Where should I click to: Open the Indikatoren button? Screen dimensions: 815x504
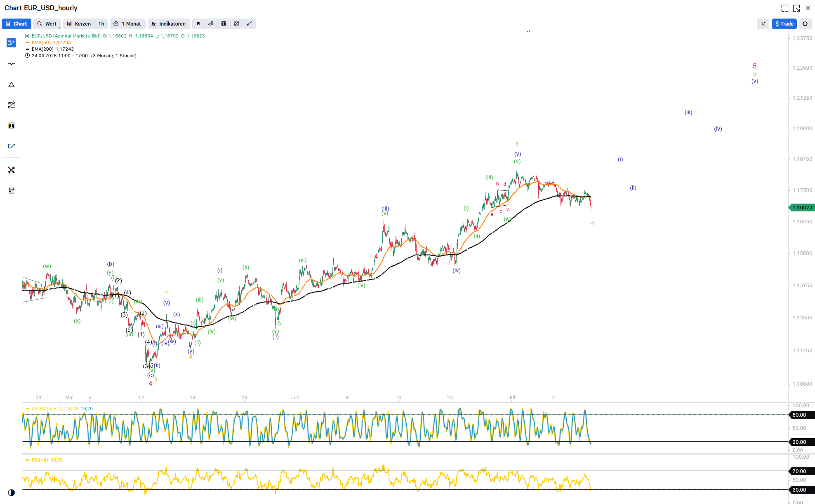pos(168,24)
